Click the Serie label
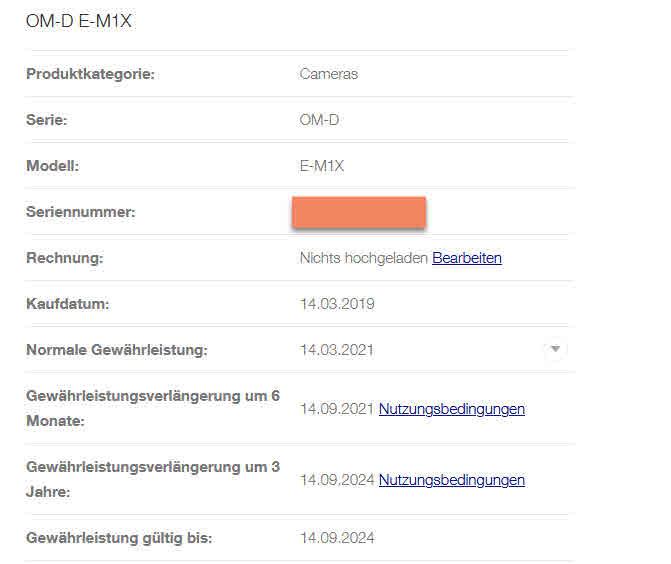 pyautogui.click(x=47, y=120)
